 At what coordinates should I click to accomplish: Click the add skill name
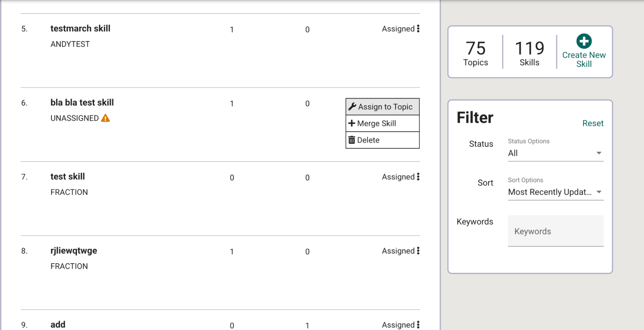click(58, 325)
